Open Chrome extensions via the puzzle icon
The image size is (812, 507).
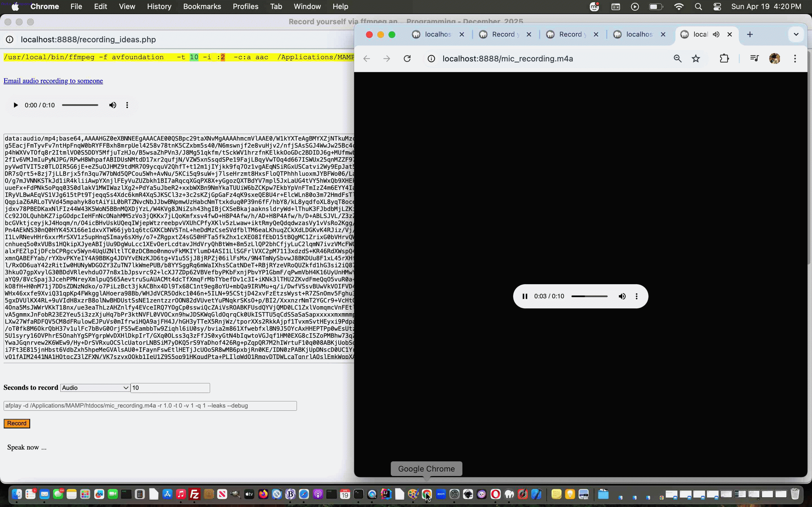point(724,58)
